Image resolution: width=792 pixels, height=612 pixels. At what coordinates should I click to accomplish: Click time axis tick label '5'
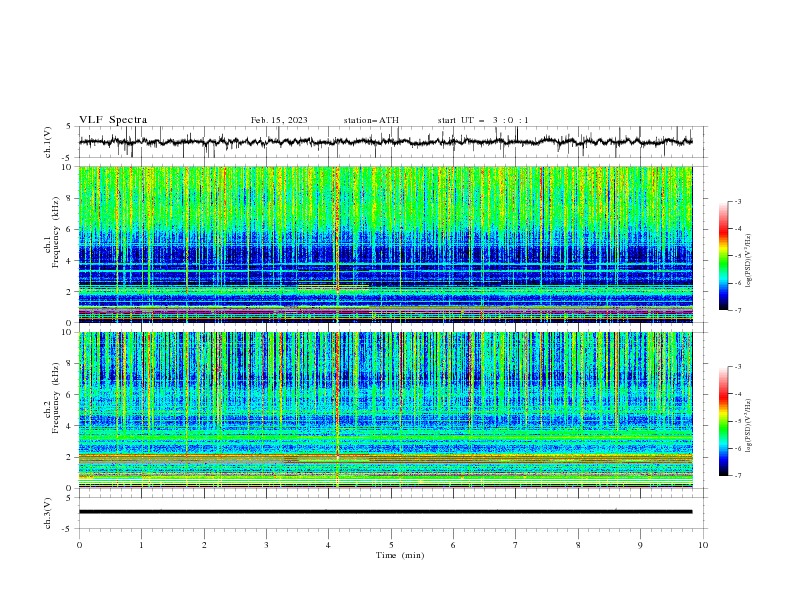click(391, 545)
